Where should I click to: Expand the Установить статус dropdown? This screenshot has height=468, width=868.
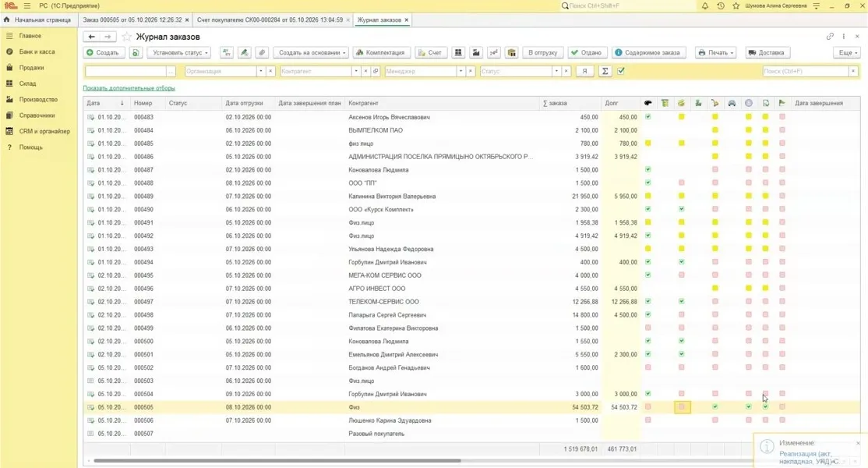(x=178, y=52)
